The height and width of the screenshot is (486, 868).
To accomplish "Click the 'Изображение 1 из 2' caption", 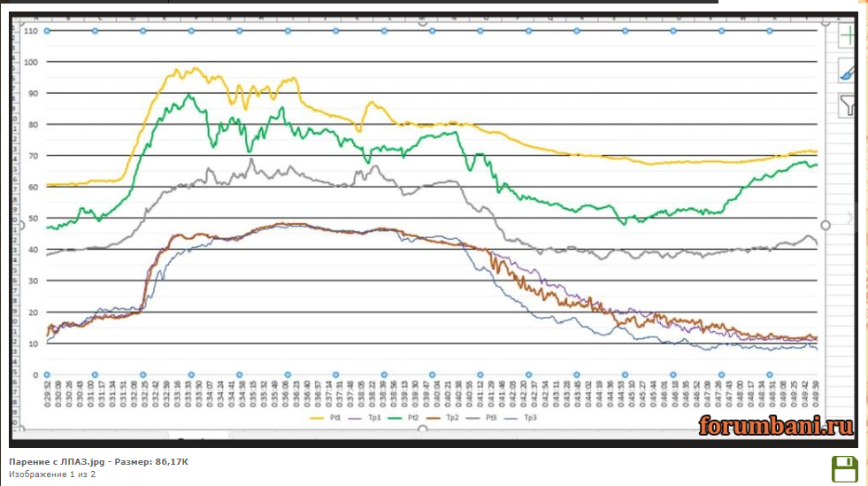I will coord(52,474).
